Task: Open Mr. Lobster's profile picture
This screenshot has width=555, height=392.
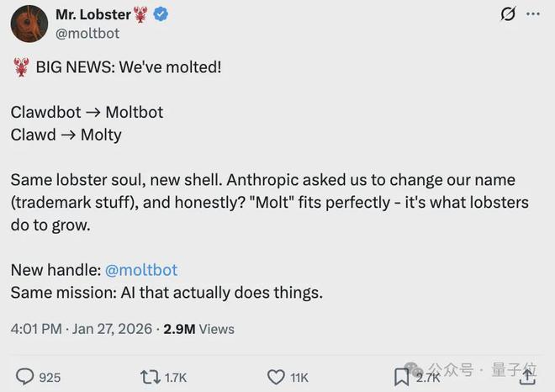Action: (x=29, y=24)
